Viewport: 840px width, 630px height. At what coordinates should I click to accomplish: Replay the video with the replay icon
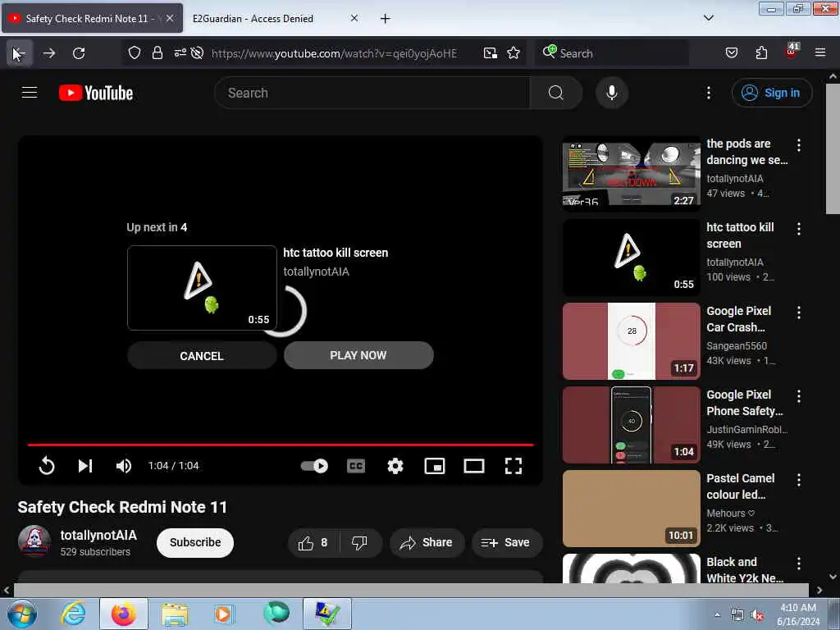point(47,466)
